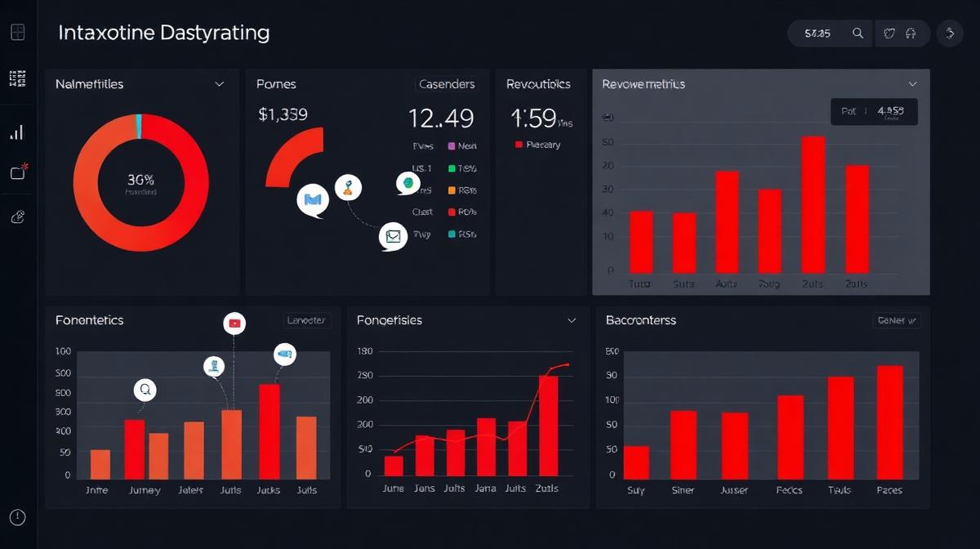Click blue bubble above tallest Fonentetics bar
Screen dimensions: 980x549
click(x=285, y=354)
